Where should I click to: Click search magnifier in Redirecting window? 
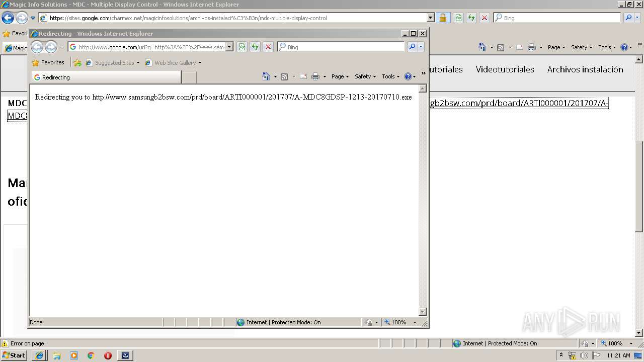[412, 47]
